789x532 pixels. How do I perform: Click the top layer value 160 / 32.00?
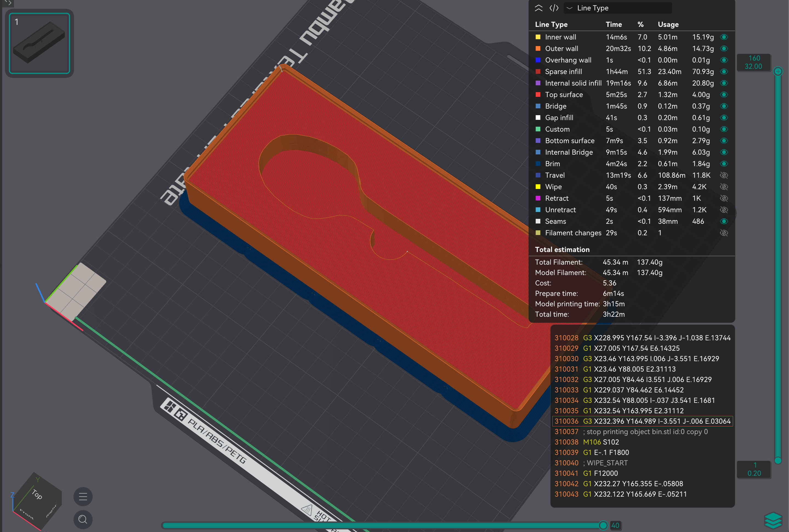click(754, 63)
